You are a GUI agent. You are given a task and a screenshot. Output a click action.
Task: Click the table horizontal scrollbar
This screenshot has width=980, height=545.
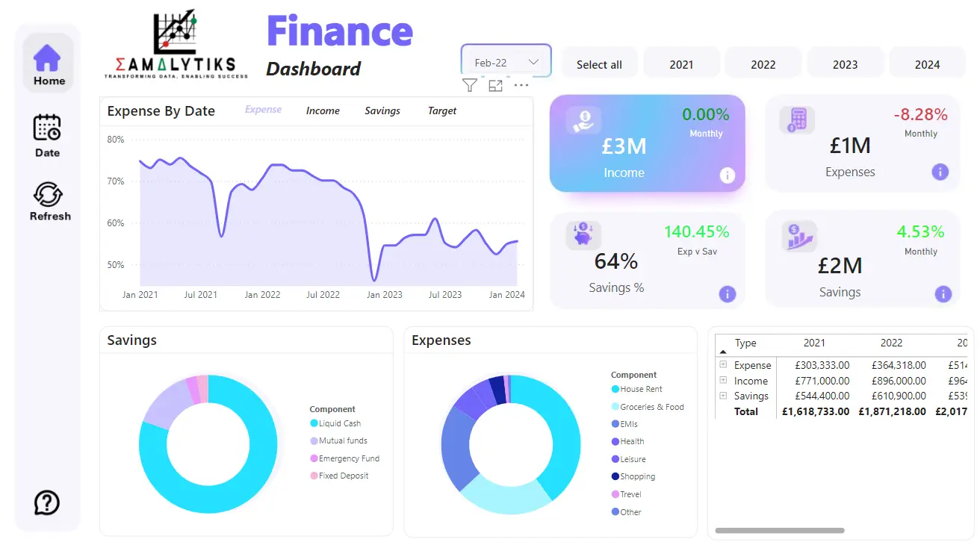tap(780, 531)
